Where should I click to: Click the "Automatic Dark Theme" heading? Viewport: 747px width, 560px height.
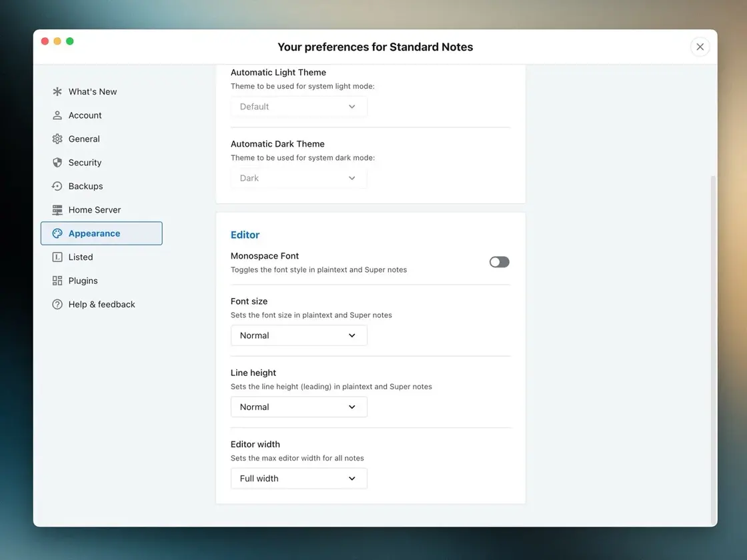point(277,144)
